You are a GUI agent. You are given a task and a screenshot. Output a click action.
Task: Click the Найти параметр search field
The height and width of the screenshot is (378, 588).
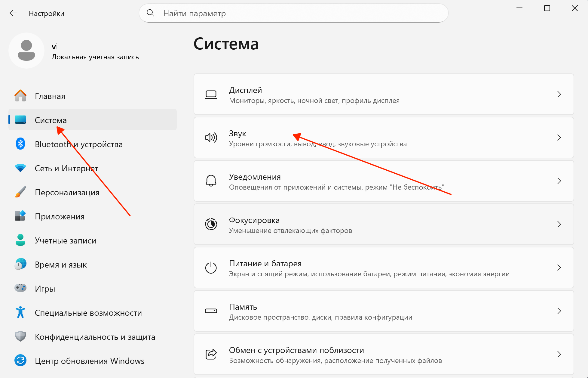[294, 13]
